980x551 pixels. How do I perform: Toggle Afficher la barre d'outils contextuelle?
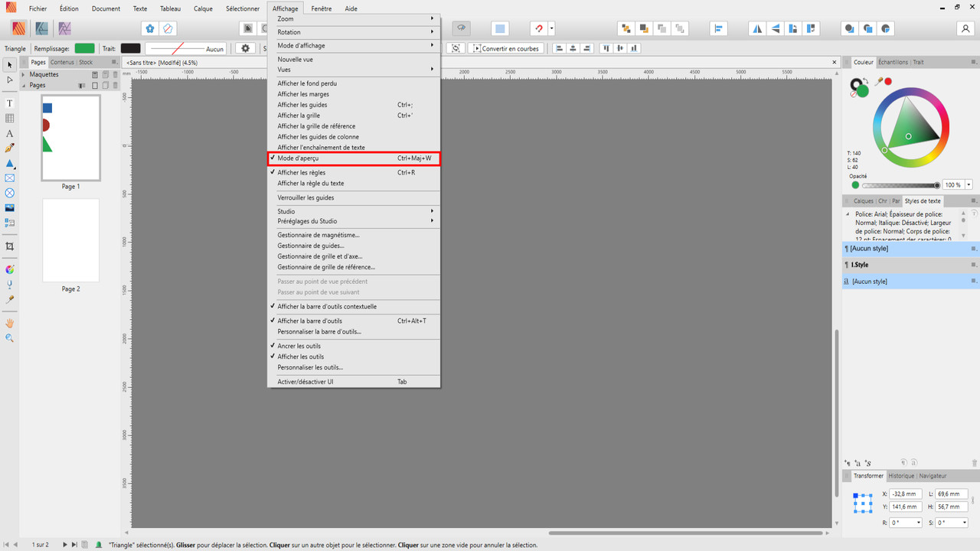coord(354,307)
